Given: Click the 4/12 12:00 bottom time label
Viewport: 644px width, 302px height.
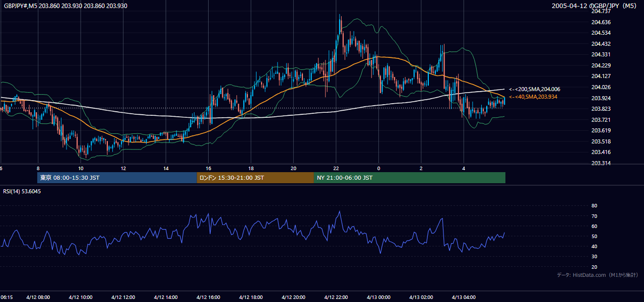Looking at the screenshot, I should pyautogui.click(x=123, y=297).
